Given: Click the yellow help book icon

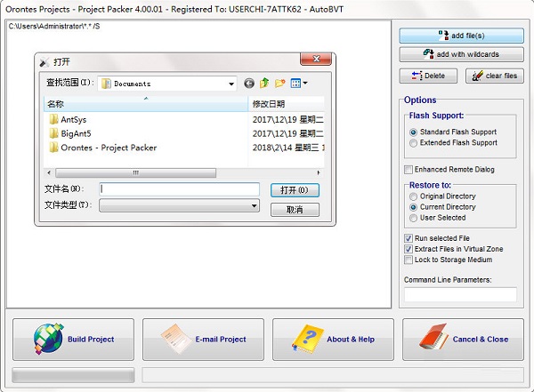Looking at the screenshot, I should point(307,339).
